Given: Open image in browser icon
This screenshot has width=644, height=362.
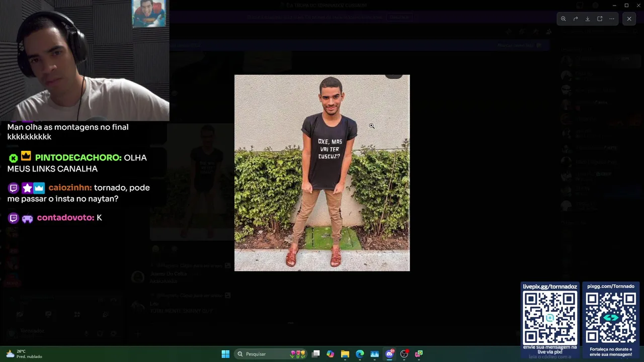Looking at the screenshot, I should pyautogui.click(x=600, y=19).
